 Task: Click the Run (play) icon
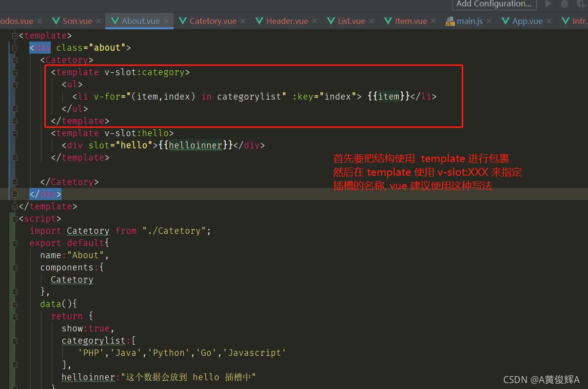pyautogui.click(x=549, y=4)
